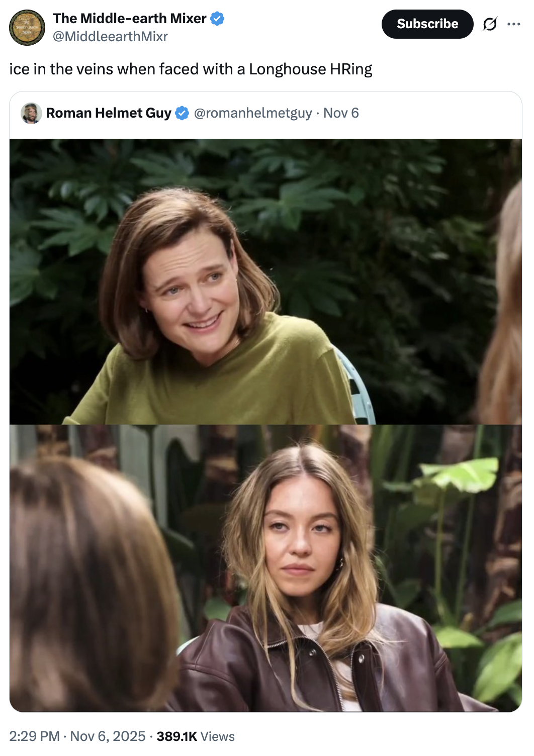
Task: Click the blurred foreground hair in bottom photo
Action: pos(85,578)
